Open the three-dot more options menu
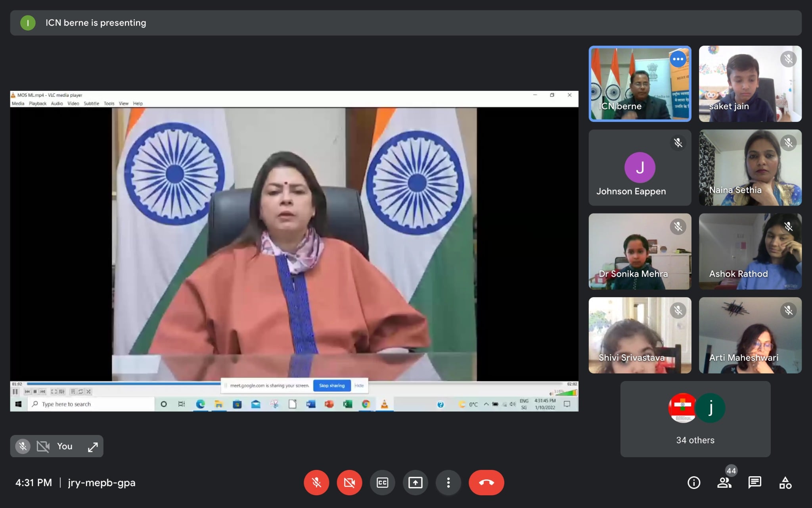 (x=448, y=483)
